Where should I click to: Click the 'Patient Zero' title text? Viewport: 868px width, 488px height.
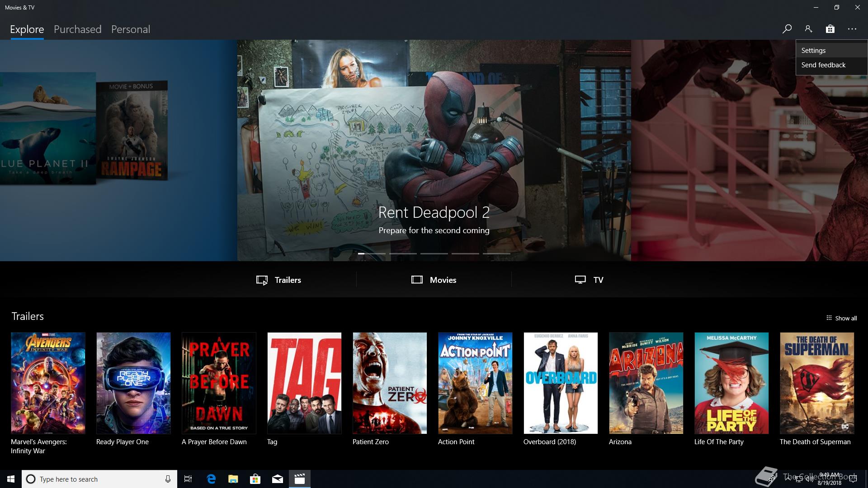371,442
